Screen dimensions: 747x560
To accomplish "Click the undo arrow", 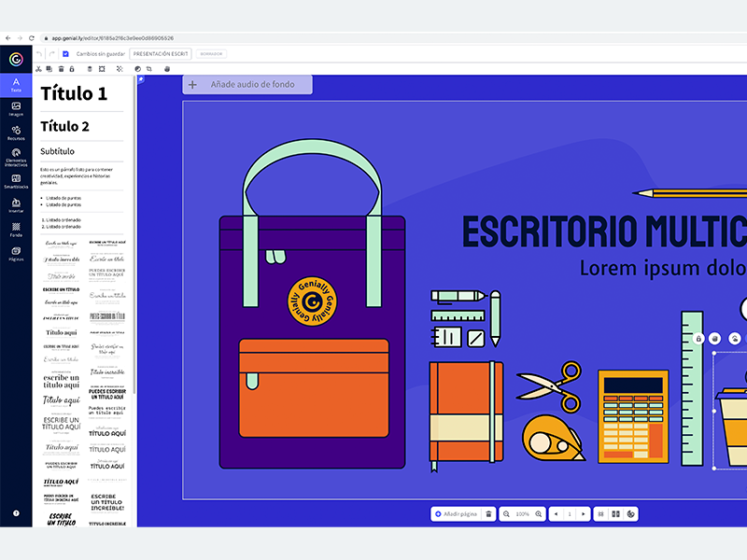I will coord(39,53).
